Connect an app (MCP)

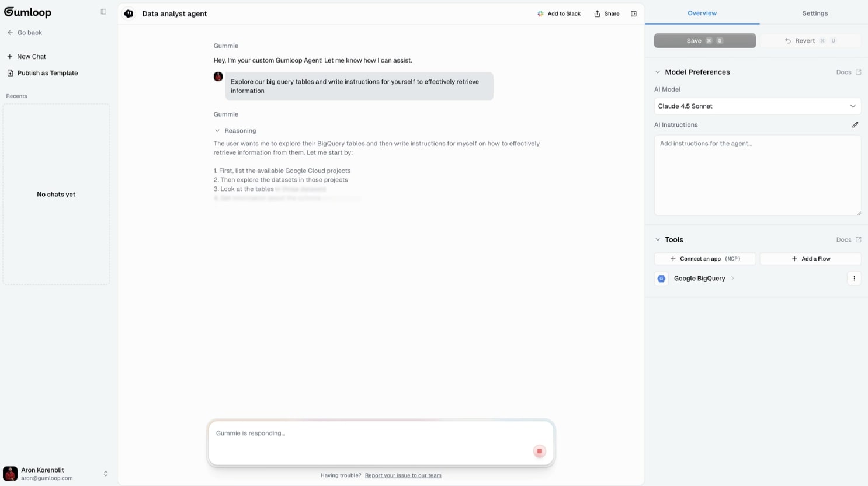(705, 259)
